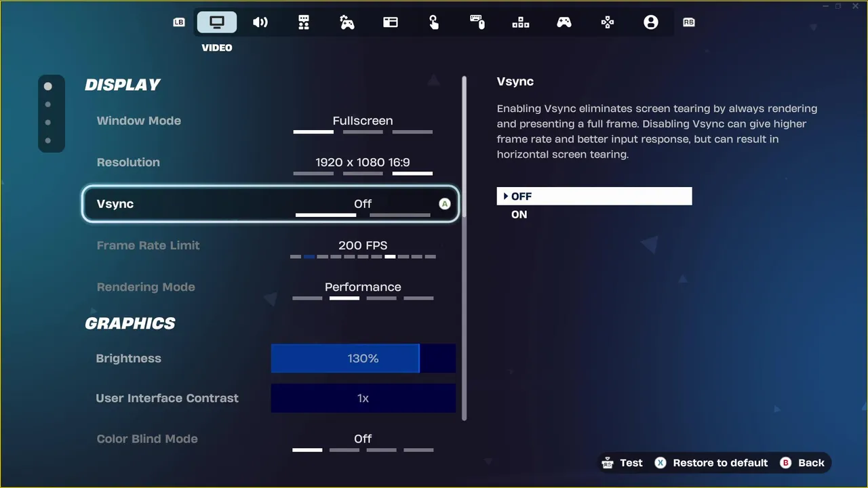Change the Performance rendering mode value
This screenshot has width=868, height=488.
[x=363, y=287]
